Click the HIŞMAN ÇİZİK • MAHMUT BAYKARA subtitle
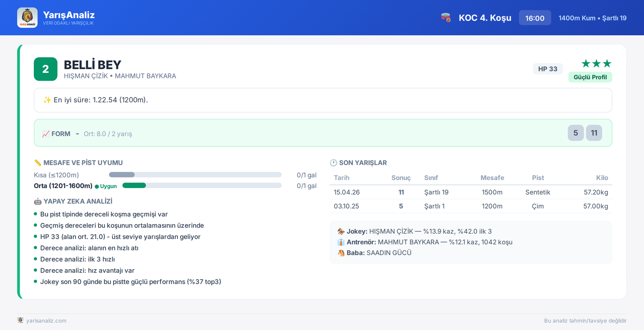This screenshot has width=644, height=330. click(x=120, y=76)
